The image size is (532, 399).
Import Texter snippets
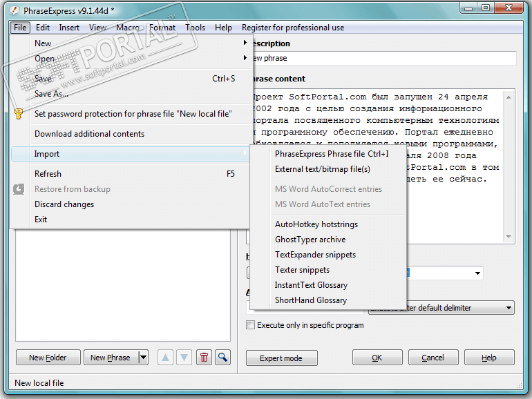(329, 270)
